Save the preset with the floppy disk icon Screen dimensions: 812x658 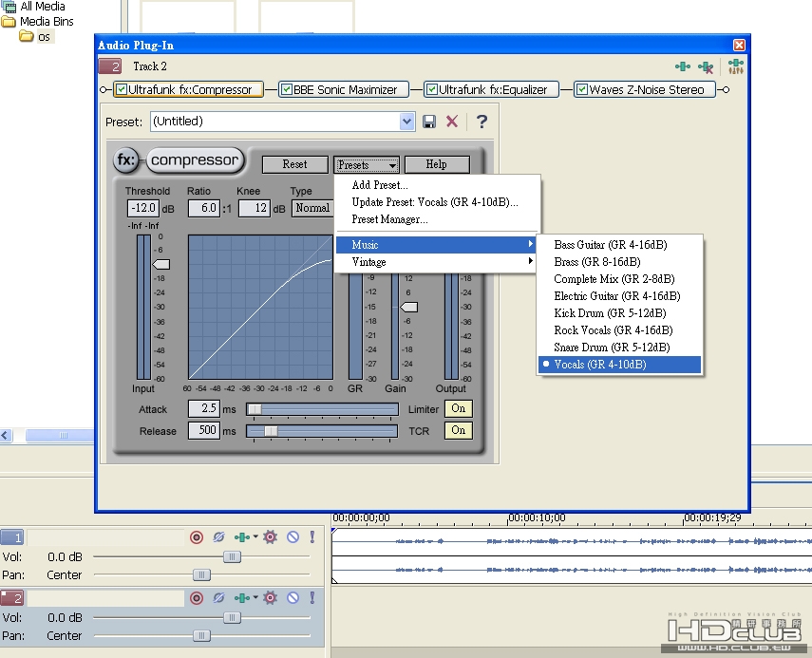pyautogui.click(x=428, y=122)
